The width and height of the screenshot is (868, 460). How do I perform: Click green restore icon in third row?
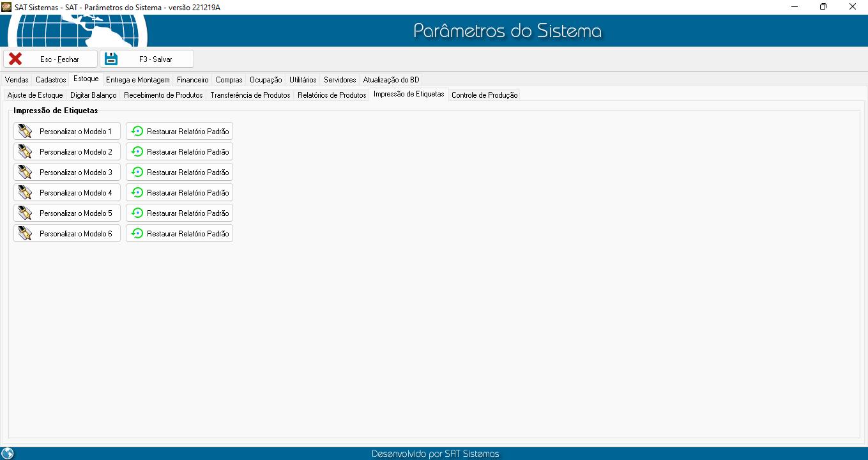(x=137, y=172)
